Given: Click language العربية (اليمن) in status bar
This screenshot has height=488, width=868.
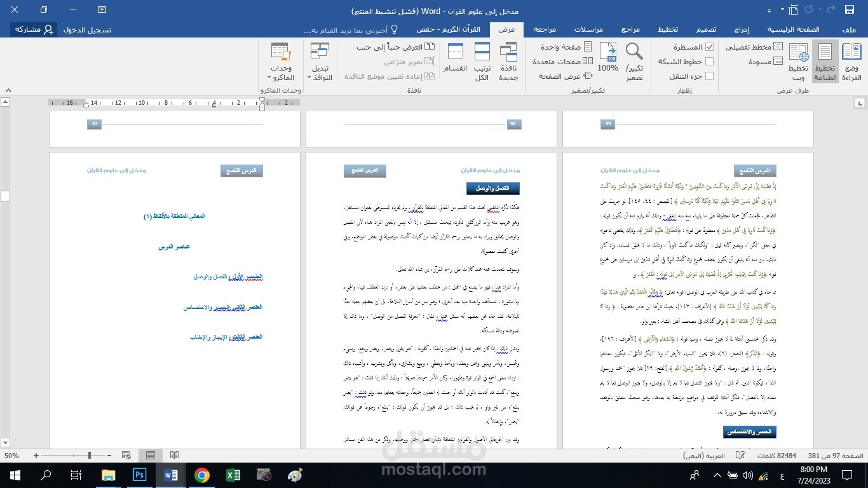Looking at the screenshot, I should pos(703,456).
